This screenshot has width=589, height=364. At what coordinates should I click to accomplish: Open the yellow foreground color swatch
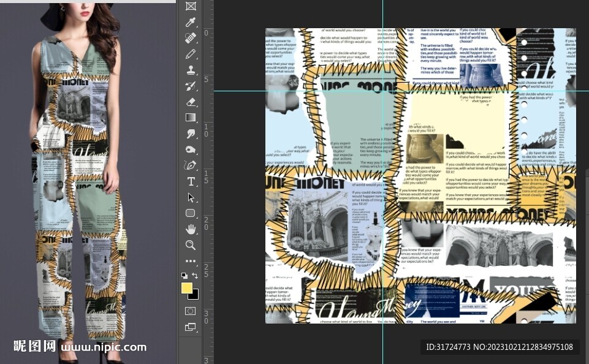click(x=186, y=287)
